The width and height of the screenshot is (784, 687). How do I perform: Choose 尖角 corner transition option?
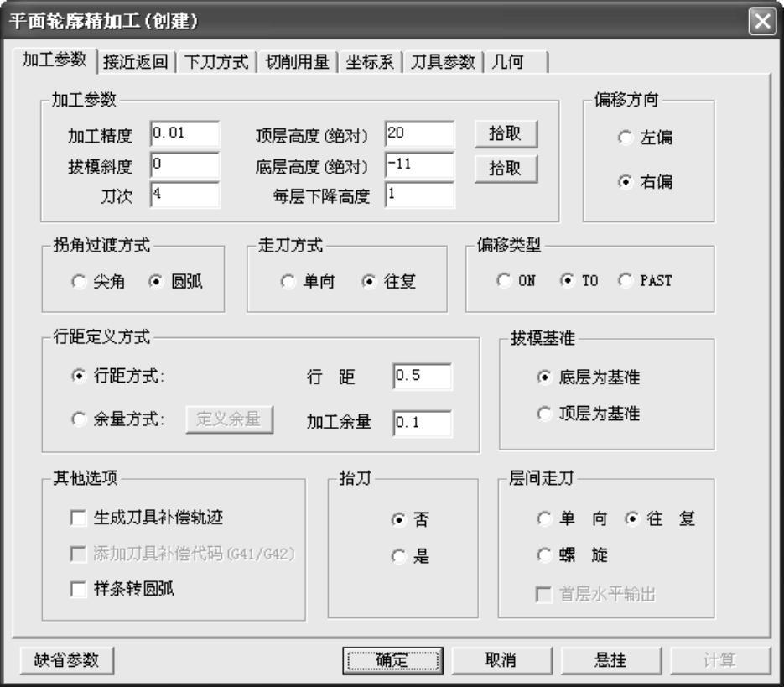[x=79, y=282]
